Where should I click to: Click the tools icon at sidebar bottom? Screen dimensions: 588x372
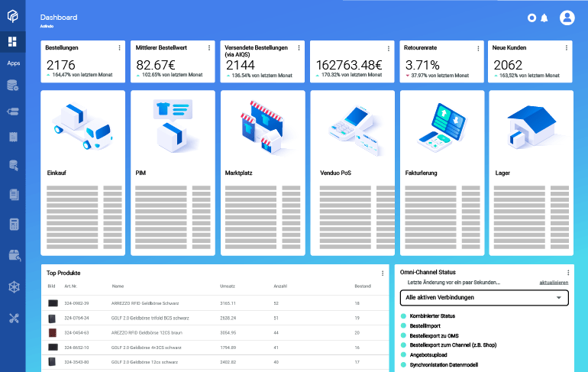coord(13,318)
